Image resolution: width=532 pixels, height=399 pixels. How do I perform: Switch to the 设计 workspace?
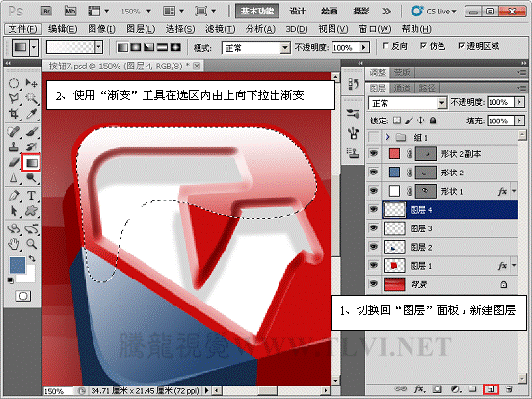pos(298,12)
